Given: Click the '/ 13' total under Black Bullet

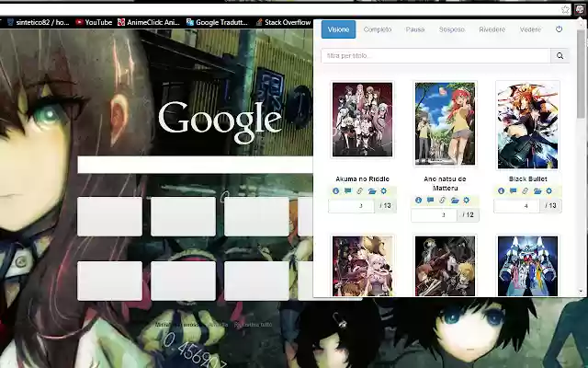Looking at the screenshot, I should click(550, 206).
